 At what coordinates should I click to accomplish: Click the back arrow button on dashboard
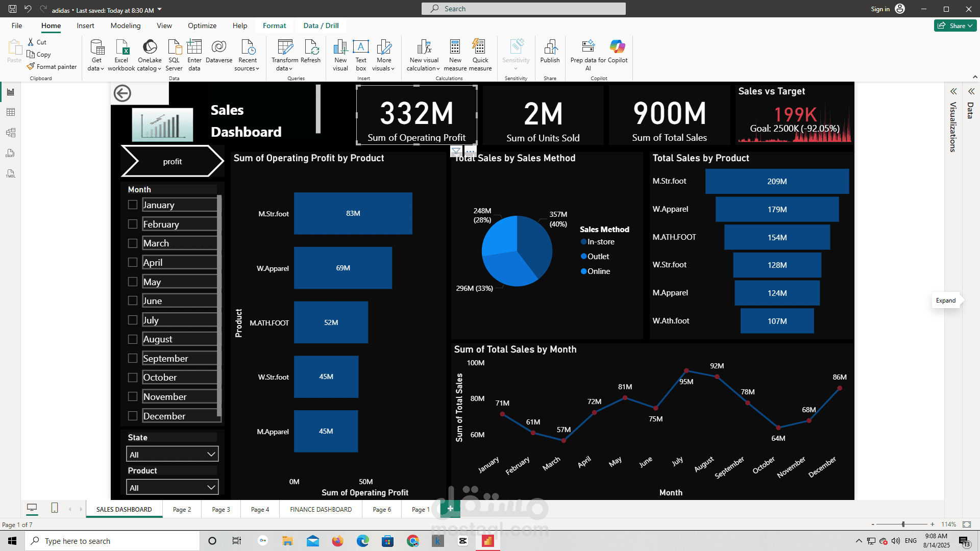[x=122, y=93]
